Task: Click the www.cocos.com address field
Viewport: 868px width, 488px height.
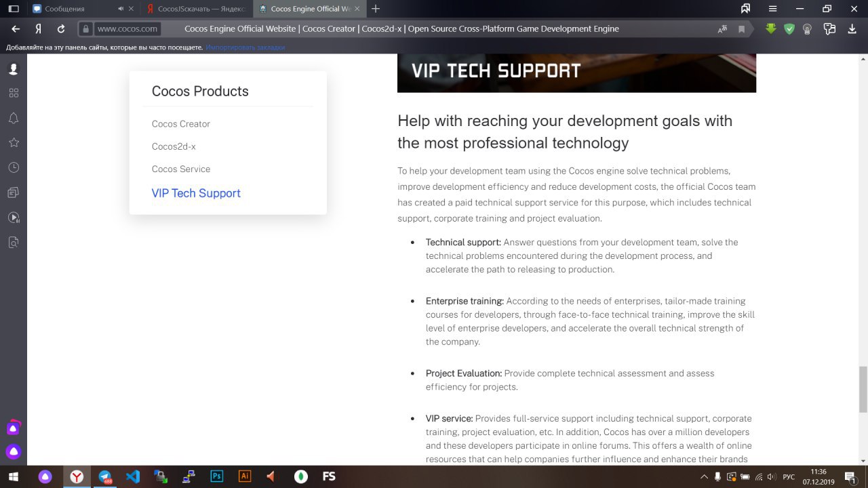Action: click(x=127, y=29)
